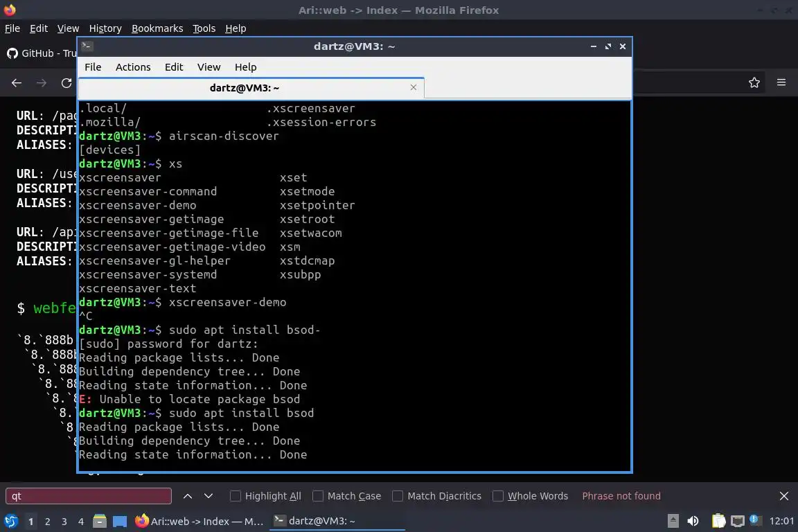Open Firefox Tools menu
The image size is (798, 532).
pyautogui.click(x=204, y=28)
